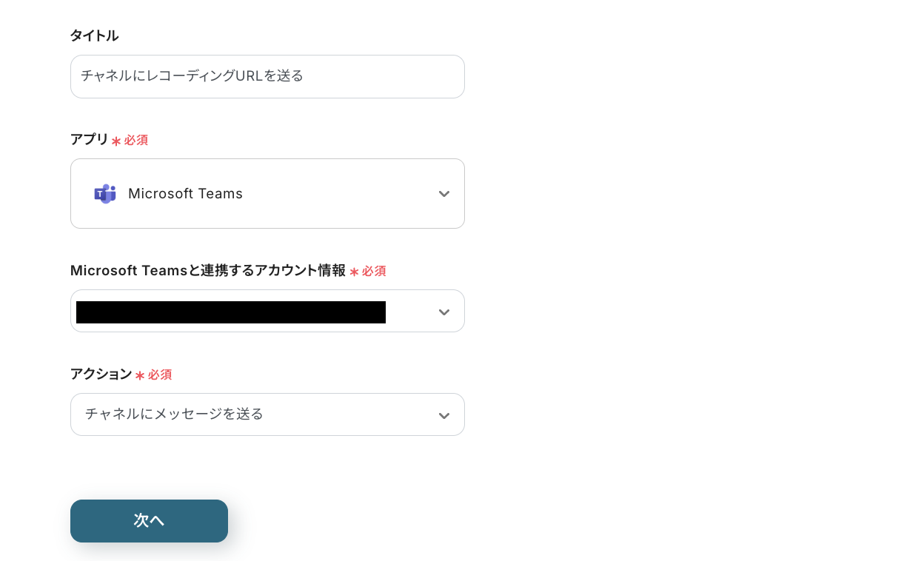
Task: Click the Microsoft Teamsと連携するアカウント情報 label
Action: 207,270
